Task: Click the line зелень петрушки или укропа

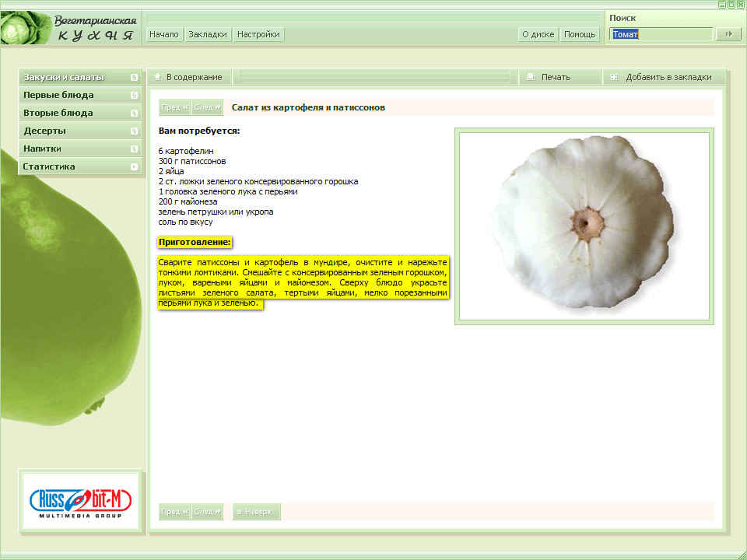Action: click(216, 212)
